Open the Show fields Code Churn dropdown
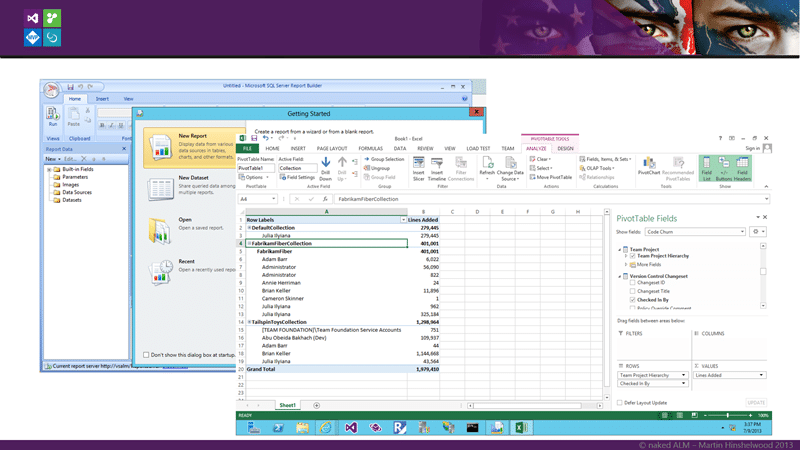This screenshot has height=450, width=800. pos(742,232)
